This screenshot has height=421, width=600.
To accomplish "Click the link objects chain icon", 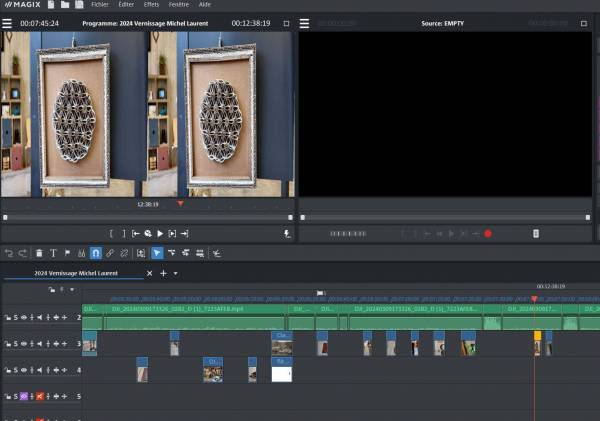I will [x=111, y=253].
